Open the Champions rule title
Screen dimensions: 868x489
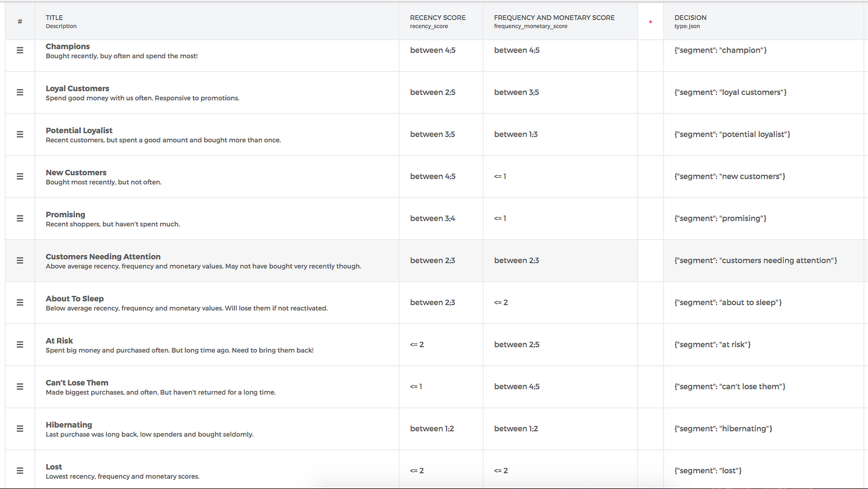click(68, 46)
